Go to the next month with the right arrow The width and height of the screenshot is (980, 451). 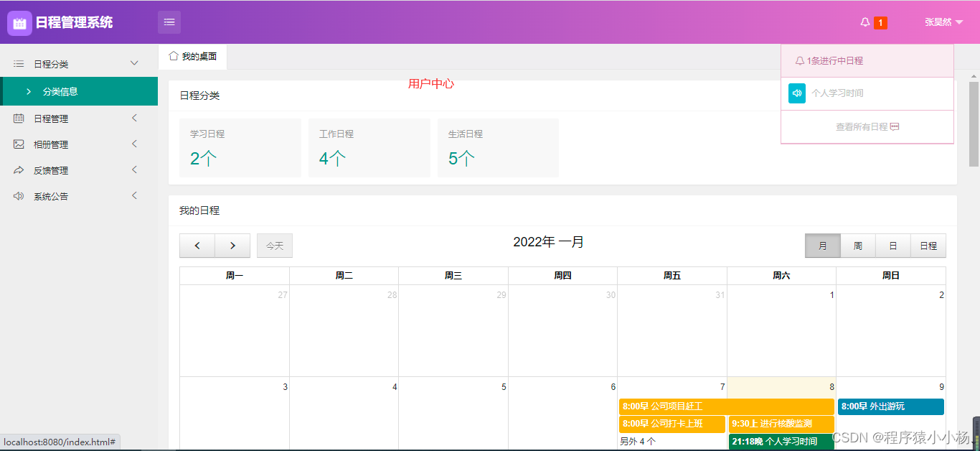point(232,246)
